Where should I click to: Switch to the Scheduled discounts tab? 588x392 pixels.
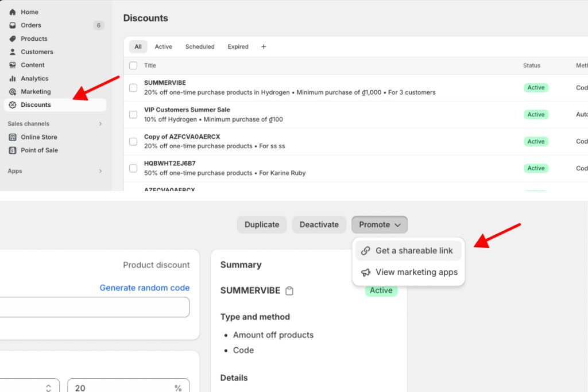(200, 47)
